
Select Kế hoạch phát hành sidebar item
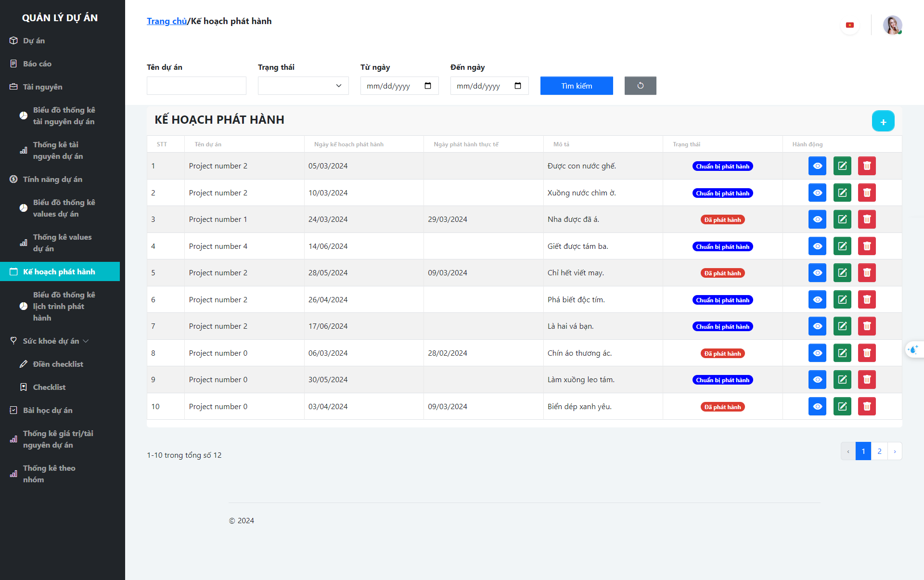[x=60, y=271]
